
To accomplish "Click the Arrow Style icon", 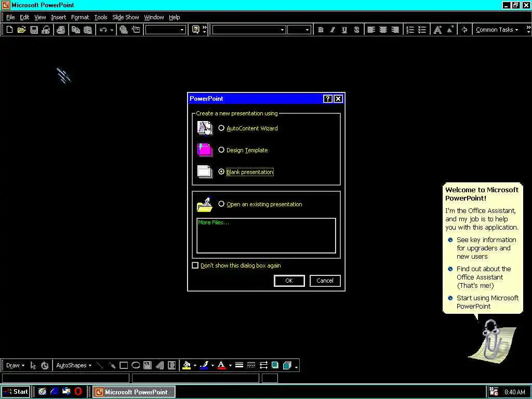I will pyautogui.click(x=263, y=365).
